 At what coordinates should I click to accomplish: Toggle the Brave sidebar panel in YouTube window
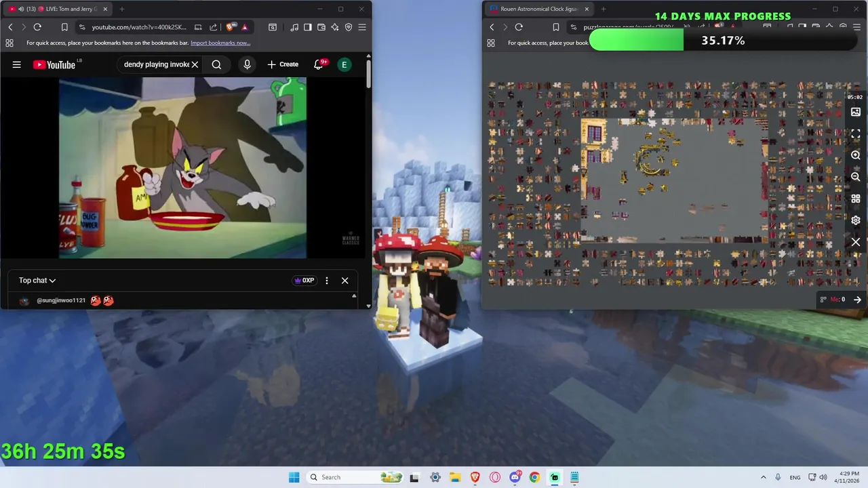[x=308, y=27]
